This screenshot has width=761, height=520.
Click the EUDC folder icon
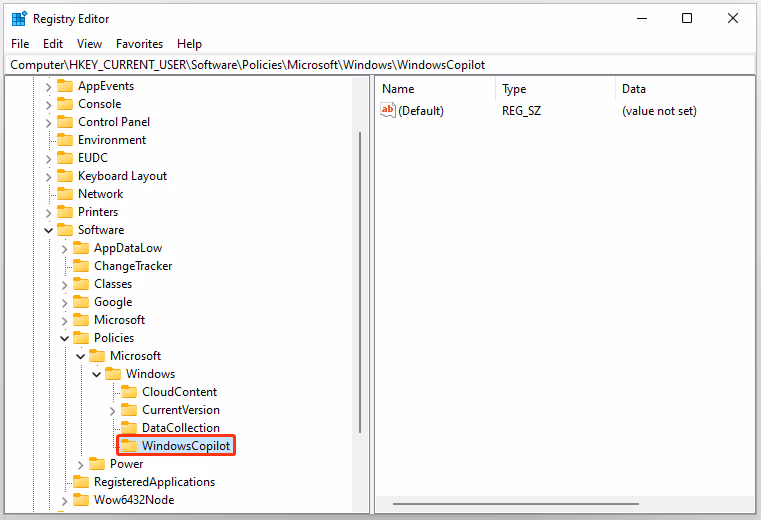65,158
